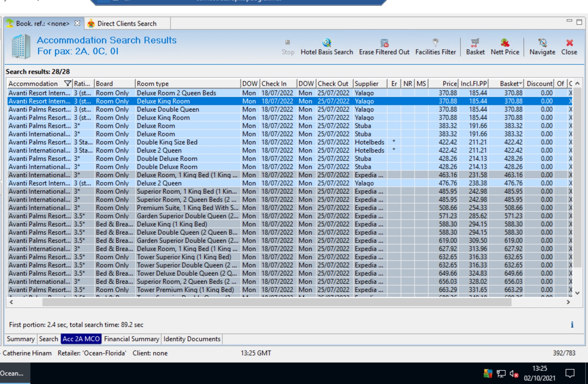The width and height of the screenshot is (588, 384).
Task: Sort by Price column header
Action: click(x=443, y=83)
